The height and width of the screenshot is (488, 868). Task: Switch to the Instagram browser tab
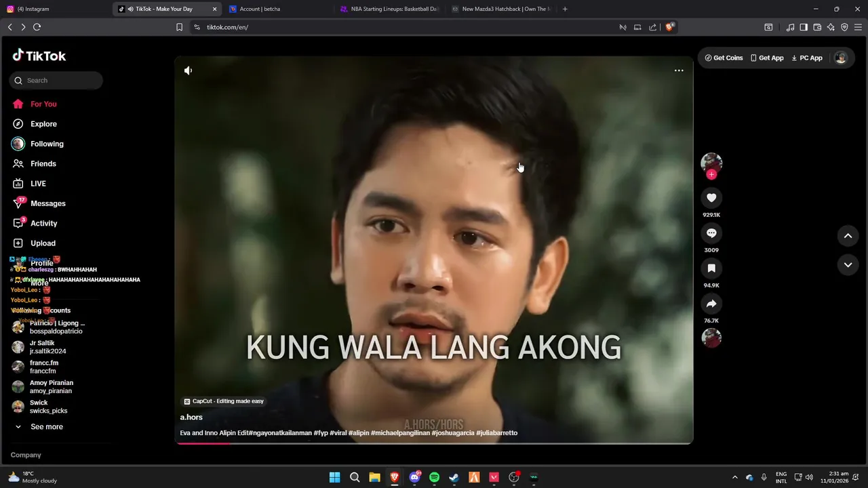[56, 9]
